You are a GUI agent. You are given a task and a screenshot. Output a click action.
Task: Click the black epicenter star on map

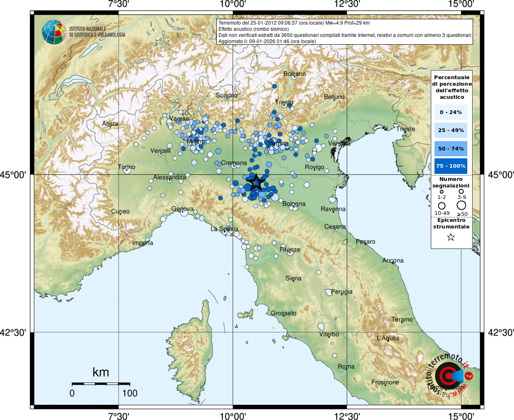point(256,182)
